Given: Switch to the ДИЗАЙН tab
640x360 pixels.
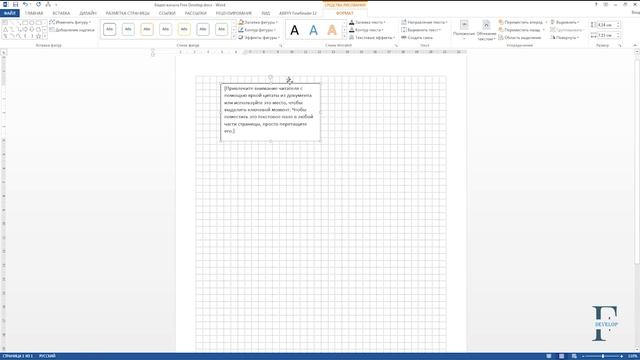Looking at the screenshot, I should pyautogui.click(x=88, y=13).
